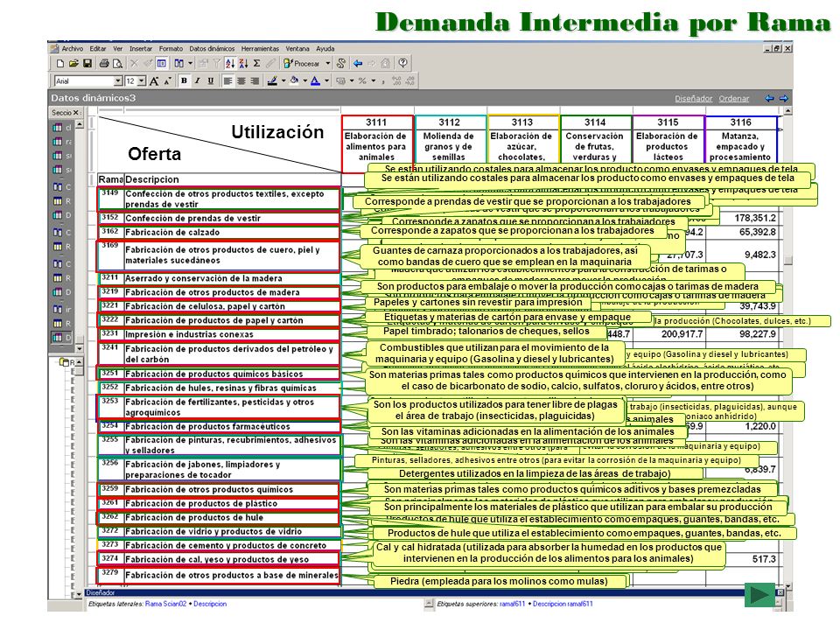Toggle align center
Screen dimensions: 840x630
[241, 80]
